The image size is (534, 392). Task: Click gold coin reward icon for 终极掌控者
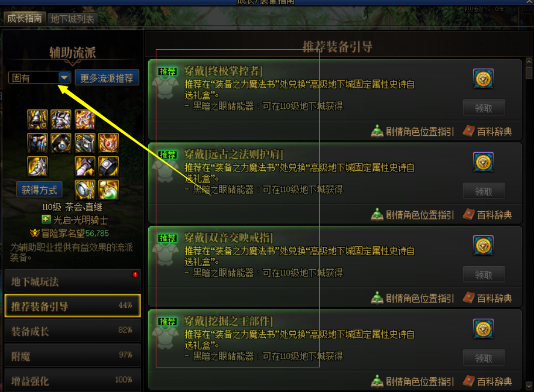(x=483, y=78)
